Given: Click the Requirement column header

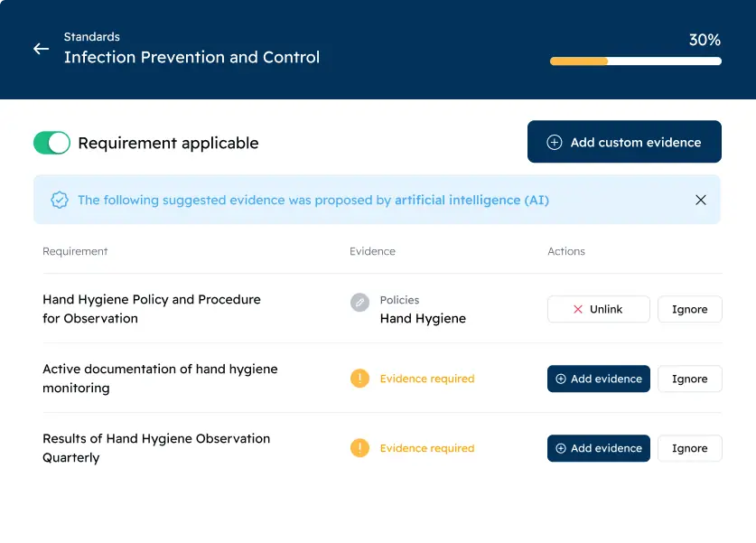Looking at the screenshot, I should (75, 251).
